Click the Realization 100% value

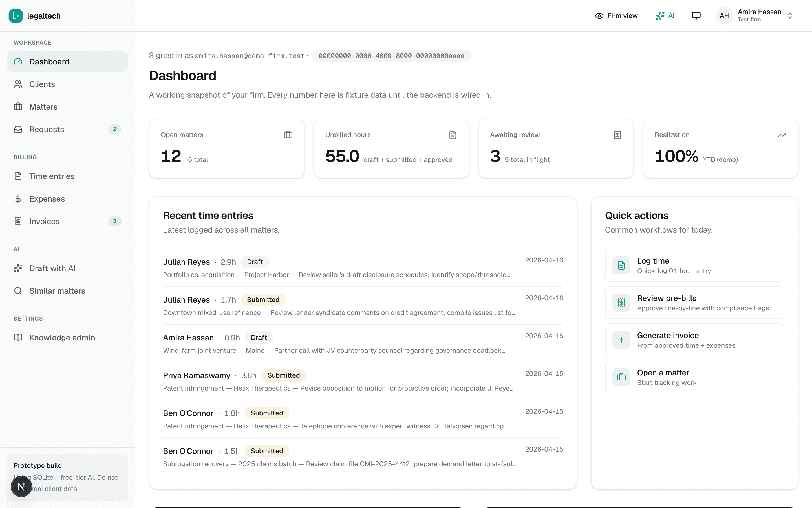pos(676,156)
